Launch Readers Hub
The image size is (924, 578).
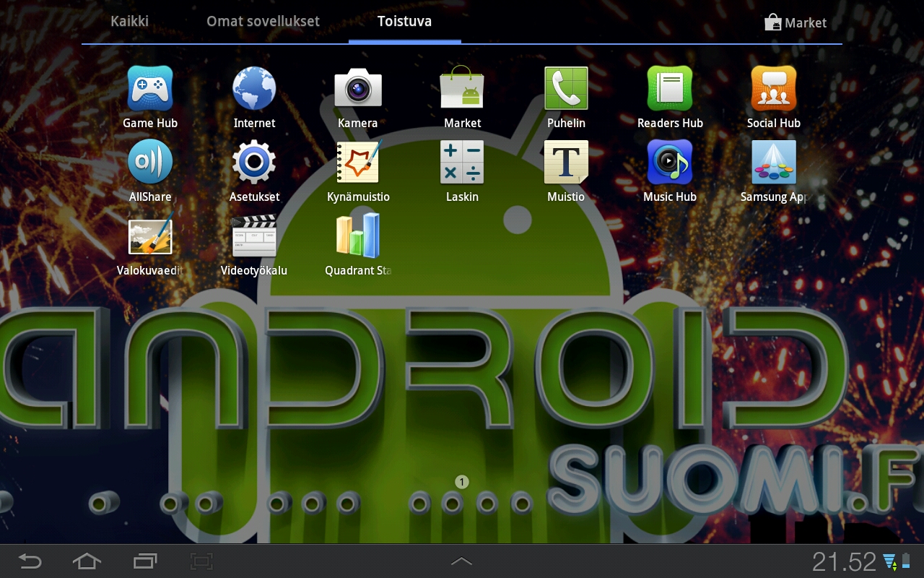670,89
